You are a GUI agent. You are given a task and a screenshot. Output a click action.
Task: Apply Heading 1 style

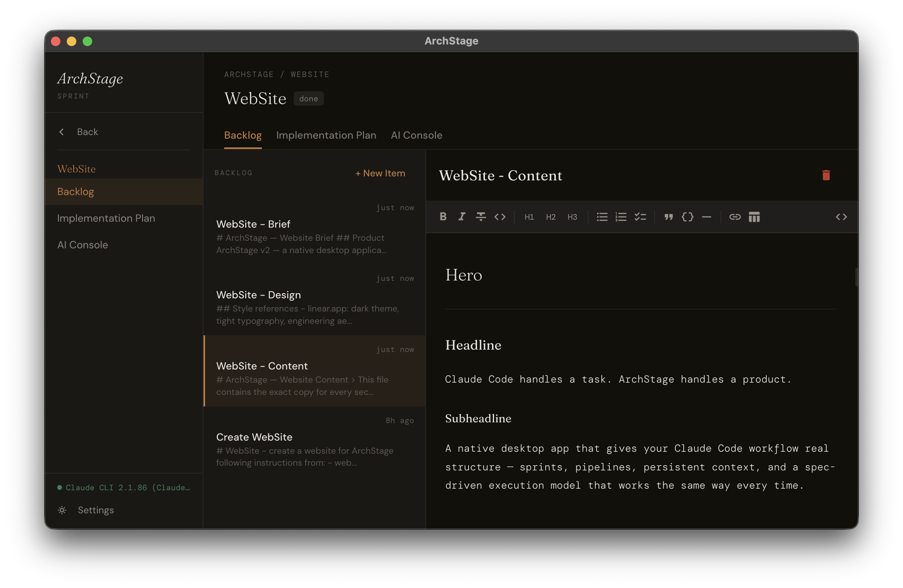click(x=529, y=217)
